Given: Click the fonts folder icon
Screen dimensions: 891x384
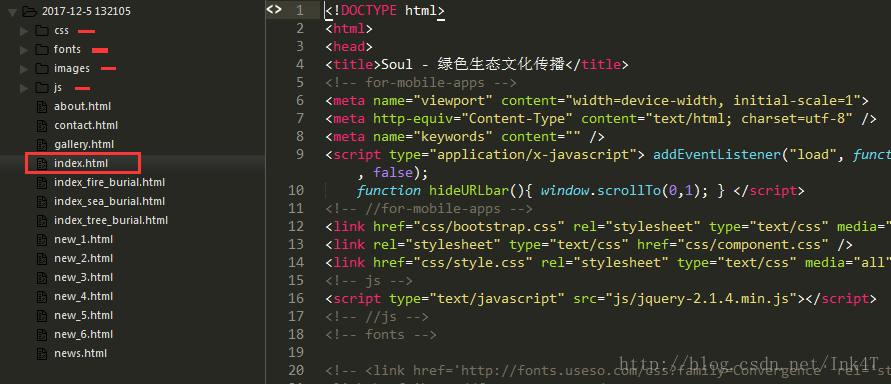Looking at the screenshot, I should coord(41,49).
